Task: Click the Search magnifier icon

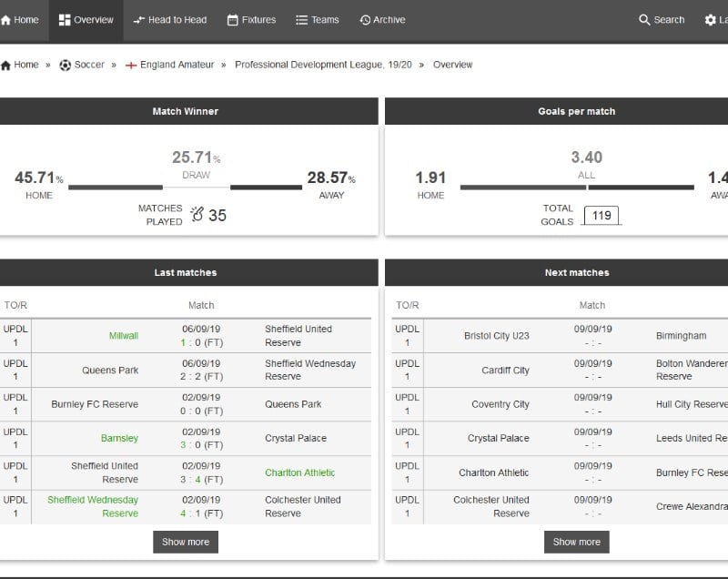Action: [644, 20]
